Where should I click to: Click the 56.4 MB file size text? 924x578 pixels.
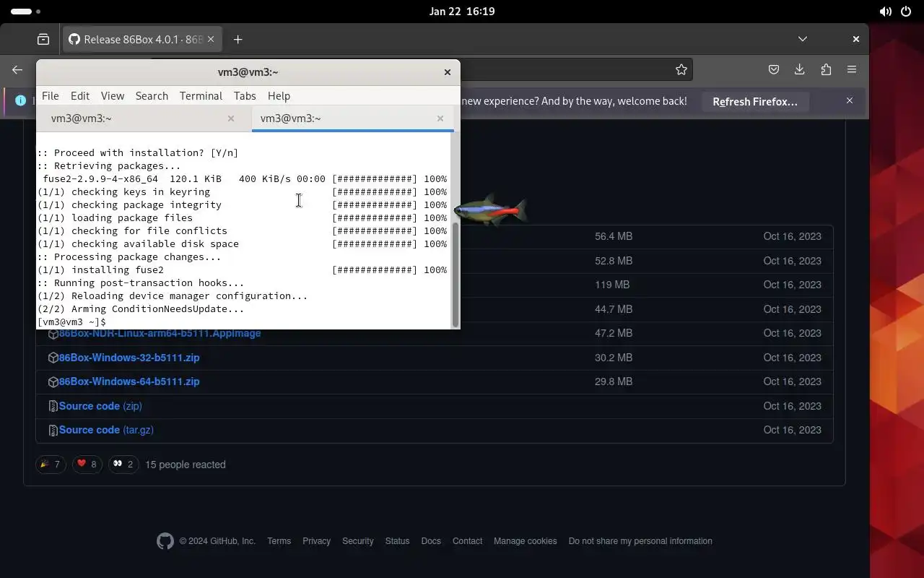(x=614, y=236)
